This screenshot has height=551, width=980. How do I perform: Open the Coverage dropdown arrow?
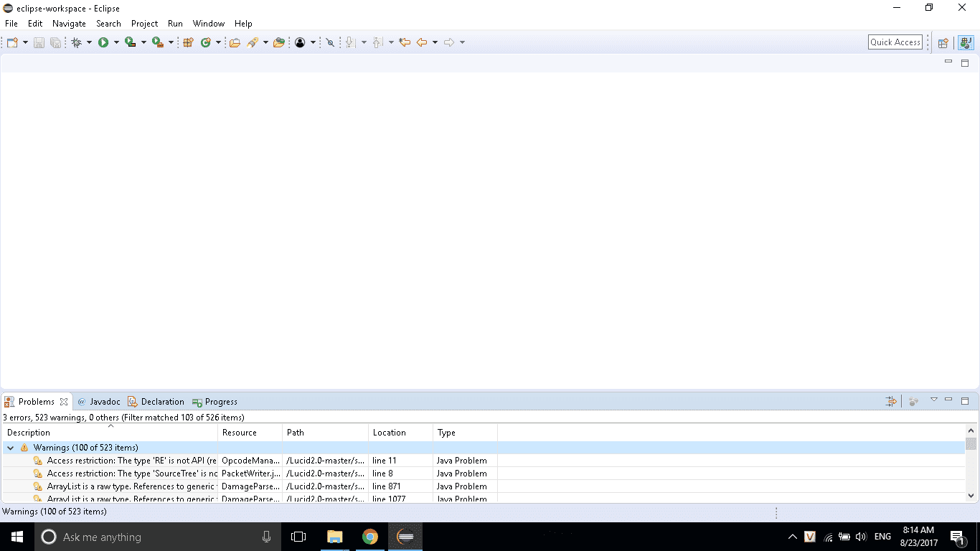coord(143,42)
